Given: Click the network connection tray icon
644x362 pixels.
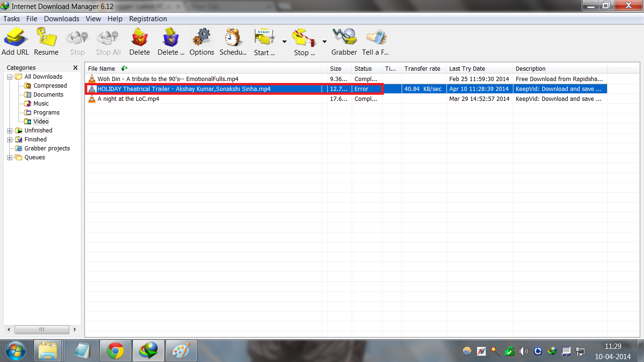Looking at the screenshot, I should [581, 351].
